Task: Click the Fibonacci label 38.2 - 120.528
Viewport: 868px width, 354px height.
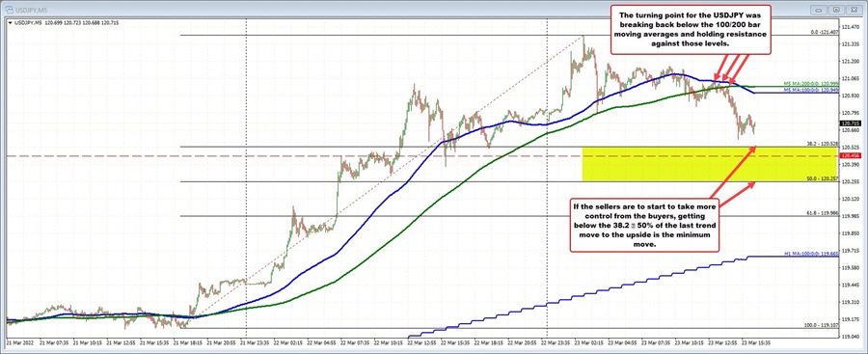Action: point(823,145)
